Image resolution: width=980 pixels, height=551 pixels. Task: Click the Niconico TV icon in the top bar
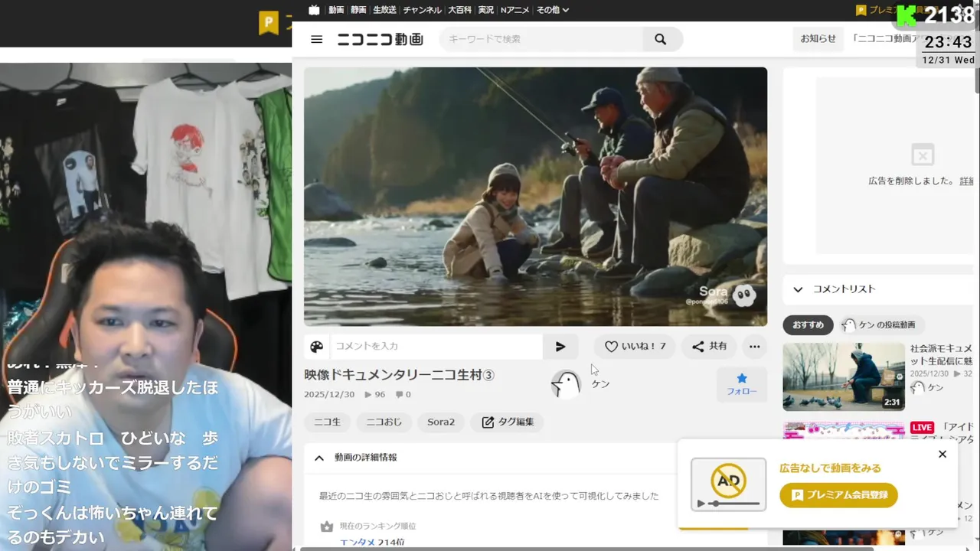click(x=314, y=10)
